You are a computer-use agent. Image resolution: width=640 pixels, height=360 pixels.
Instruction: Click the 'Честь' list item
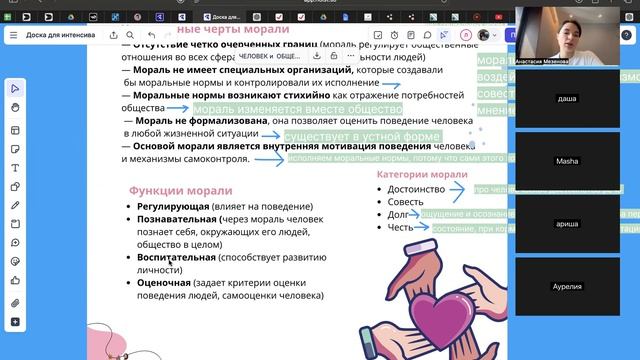point(400,227)
